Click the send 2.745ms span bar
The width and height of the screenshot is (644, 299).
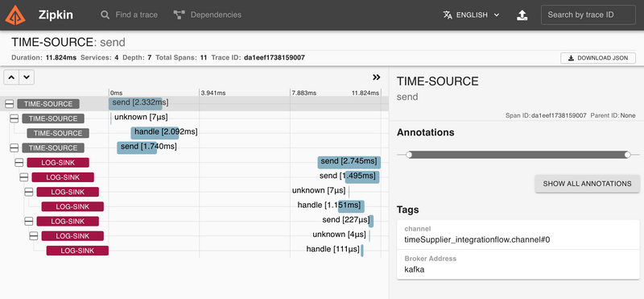349,163
